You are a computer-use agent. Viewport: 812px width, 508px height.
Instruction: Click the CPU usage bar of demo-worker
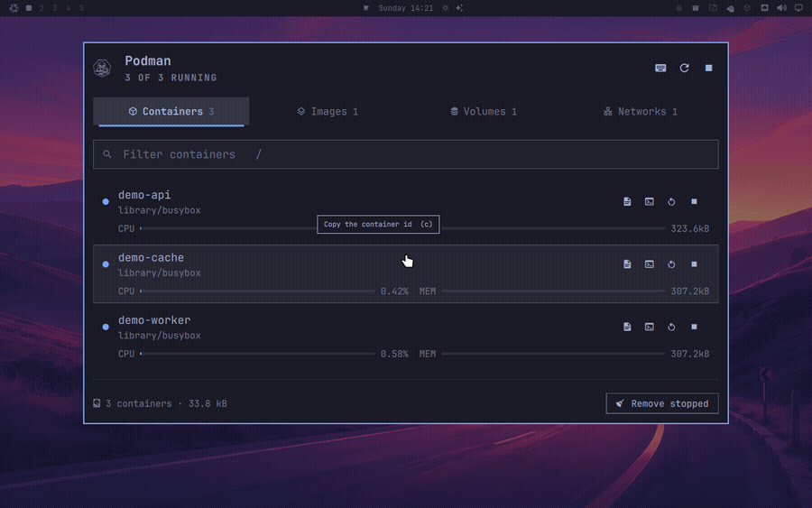[257, 354]
